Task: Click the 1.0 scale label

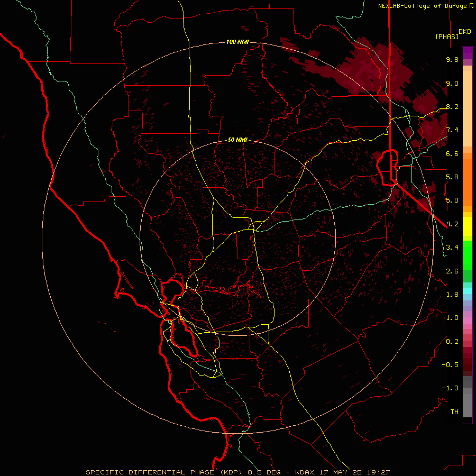Action: [x=452, y=318]
